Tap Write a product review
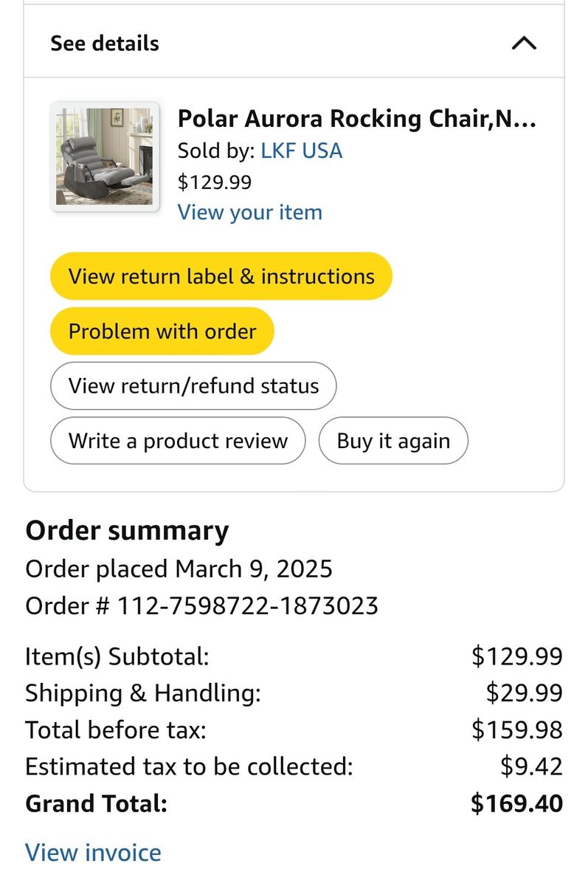Image resolution: width=588 pixels, height=886 pixels. pyautogui.click(x=178, y=442)
